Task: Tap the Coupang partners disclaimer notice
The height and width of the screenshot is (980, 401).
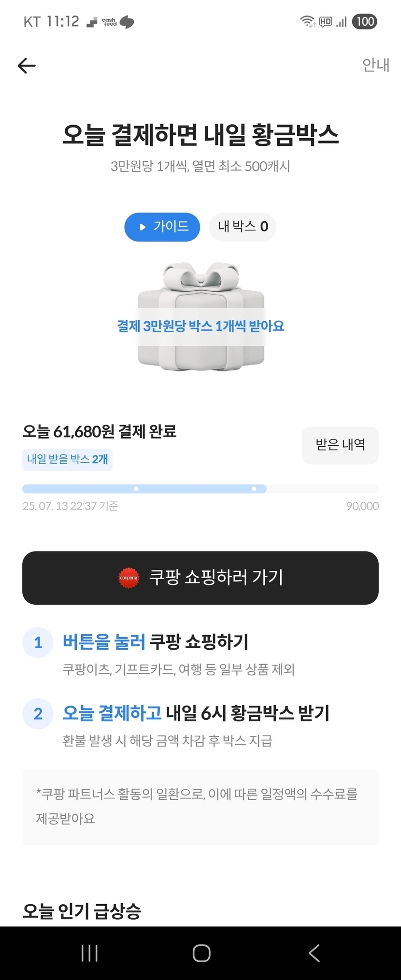Action: tap(200, 807)
